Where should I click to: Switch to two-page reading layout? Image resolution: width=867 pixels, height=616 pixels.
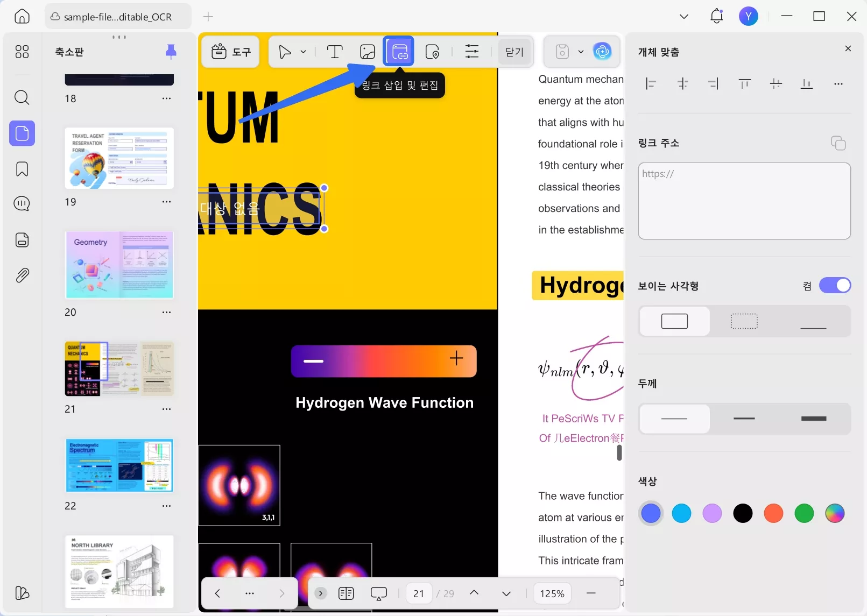(346, 593)
